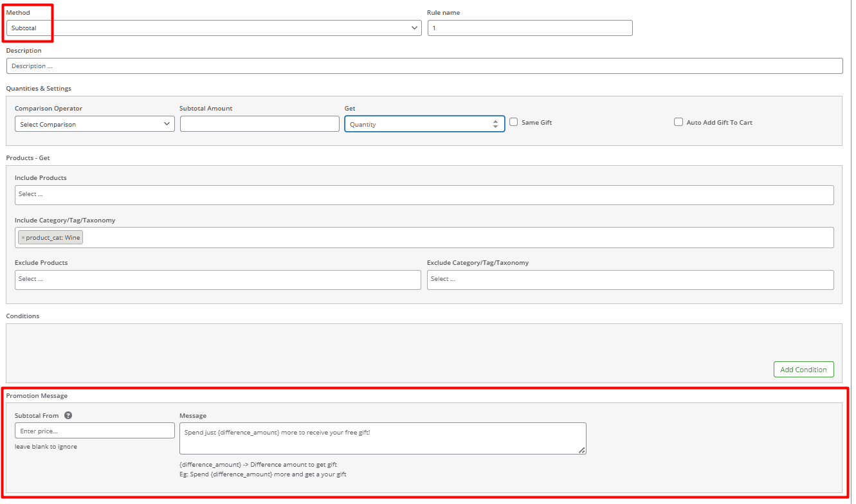Click the Subtotal Amount input
The width and height of the screenshot is (856, 504).
pyautogui.click(x=259, y=124)
